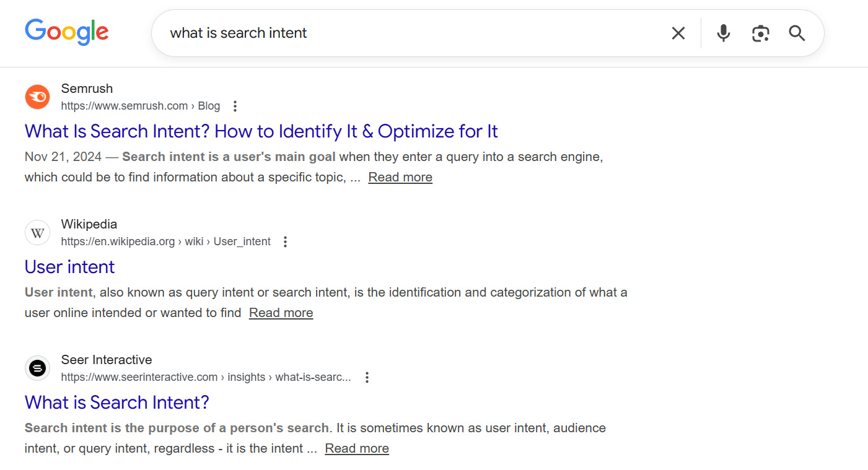Click the Google logo

click(66, 32)
